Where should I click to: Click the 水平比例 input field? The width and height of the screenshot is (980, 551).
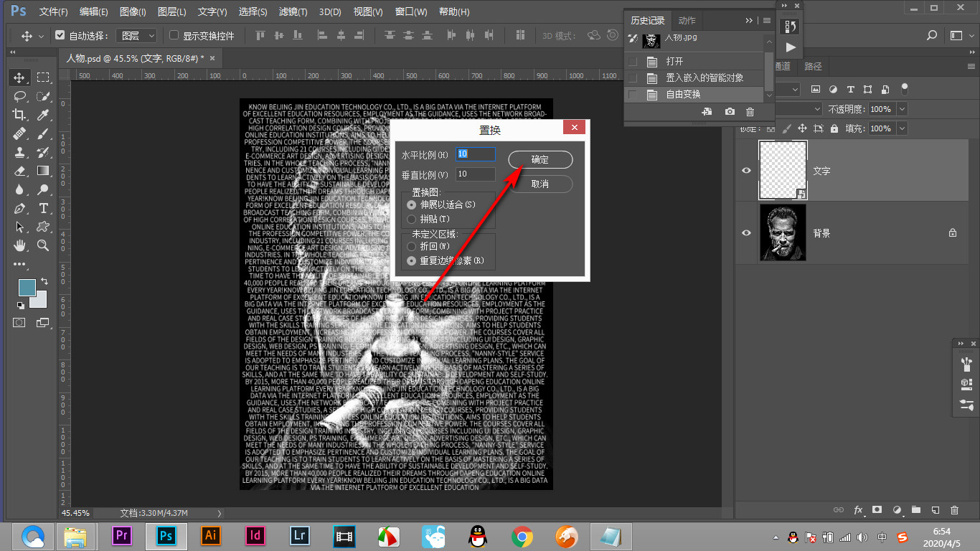(476, 154)
